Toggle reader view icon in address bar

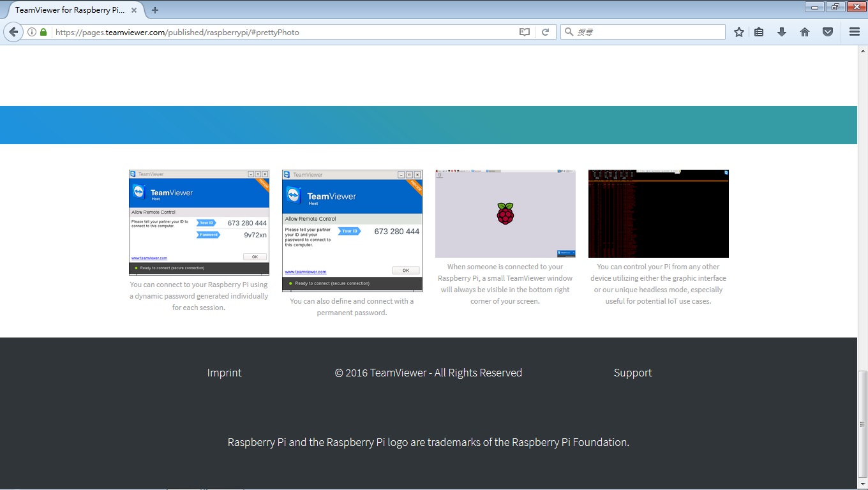coord(525,32)
